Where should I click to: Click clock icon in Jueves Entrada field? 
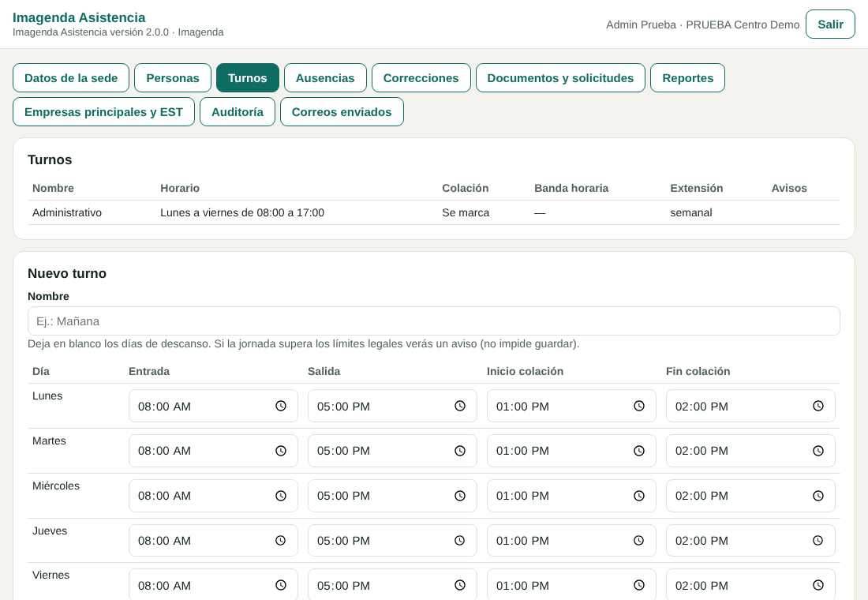click(x=281, y=541)
